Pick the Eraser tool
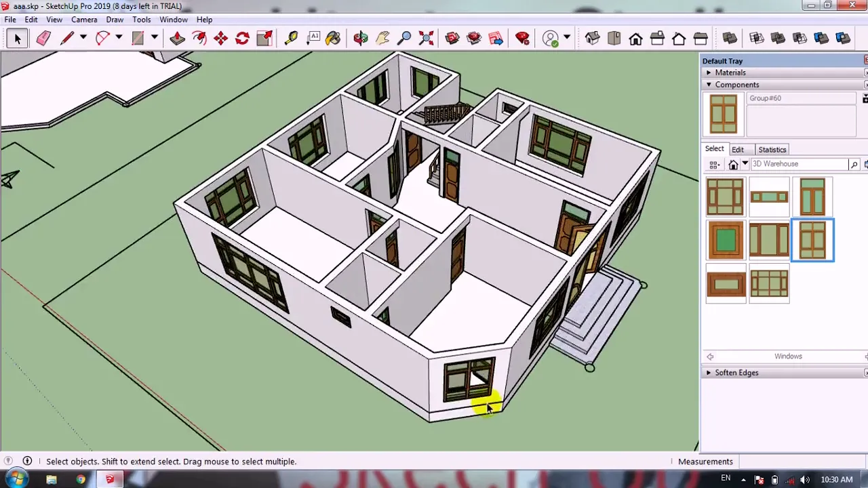868x488 pixels. pos(43,39)
